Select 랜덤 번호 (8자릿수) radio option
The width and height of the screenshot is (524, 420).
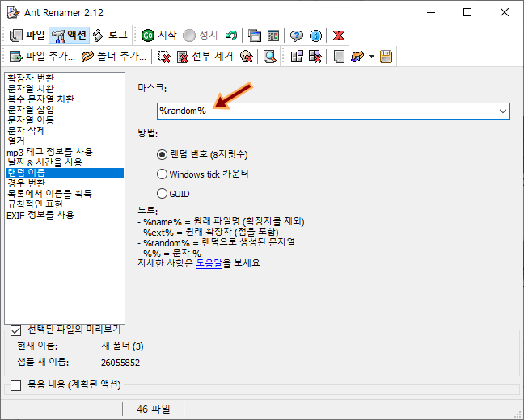202,154
